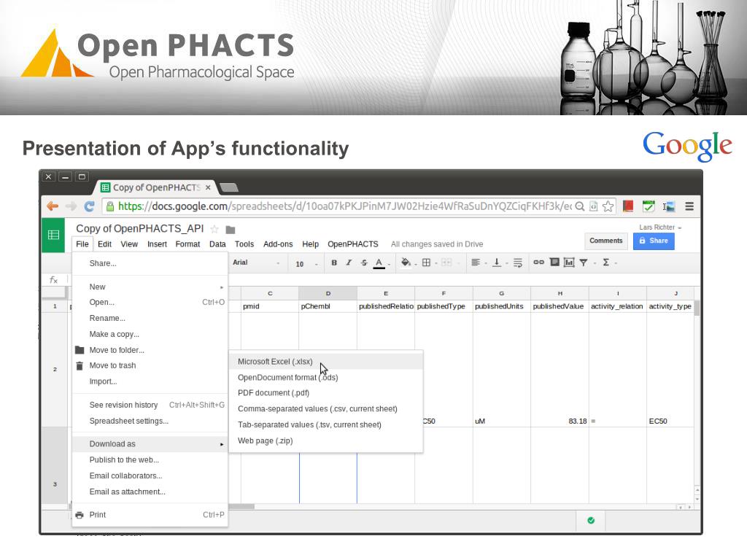Screen dimensions: 747x560
Task: Download as Tab-separated values (.tsv)
Action: click(x=326, y=424)
